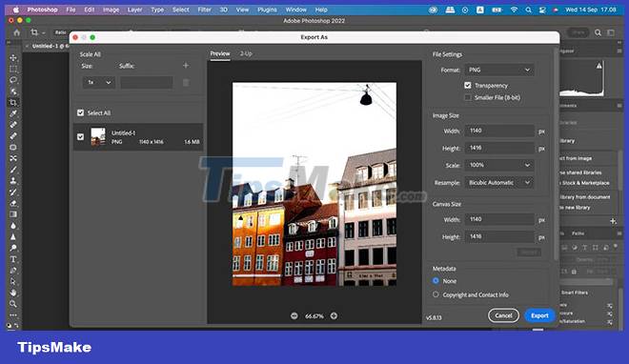
Task: Select the Type tool
Action: coord(13,259)
